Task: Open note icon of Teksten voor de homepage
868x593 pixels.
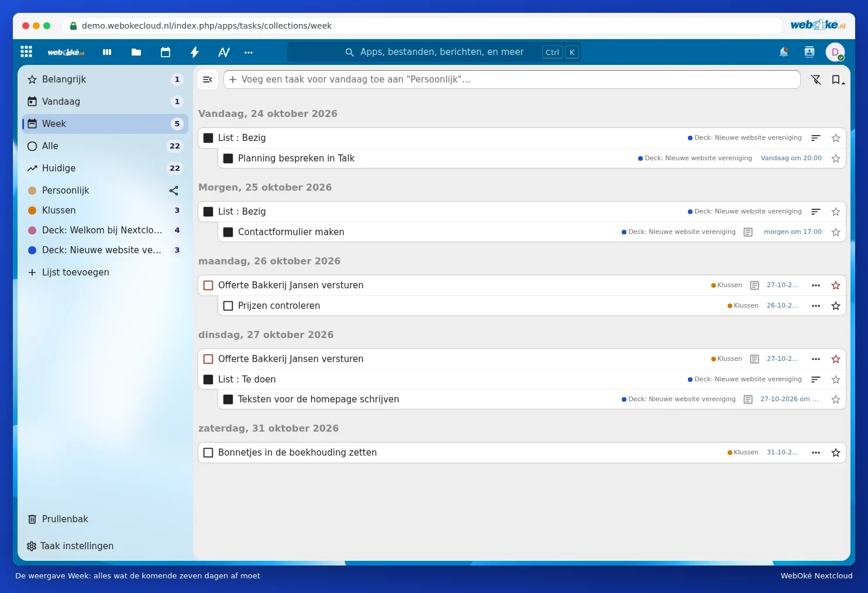Action: (x=748, y=399)
